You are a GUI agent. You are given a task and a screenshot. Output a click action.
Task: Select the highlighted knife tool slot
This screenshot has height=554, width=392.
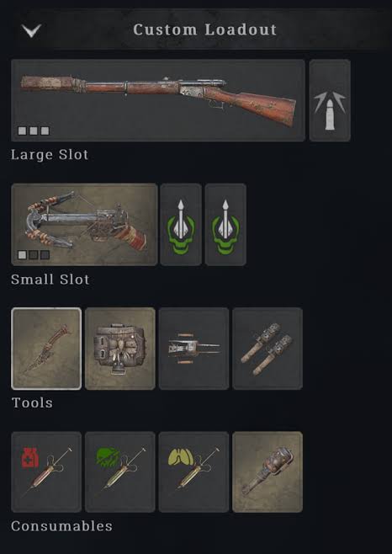[x=46, y=349]
